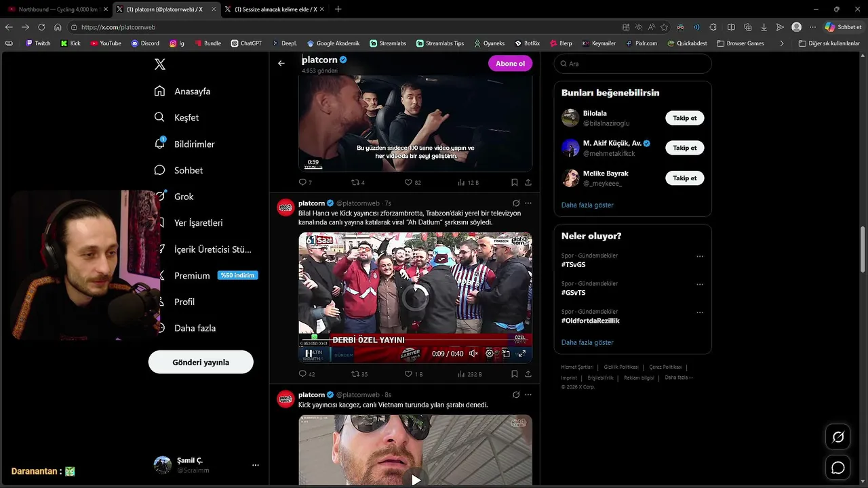Repost the Bilal Hancı post, 35 reposts

click(359, 373)
